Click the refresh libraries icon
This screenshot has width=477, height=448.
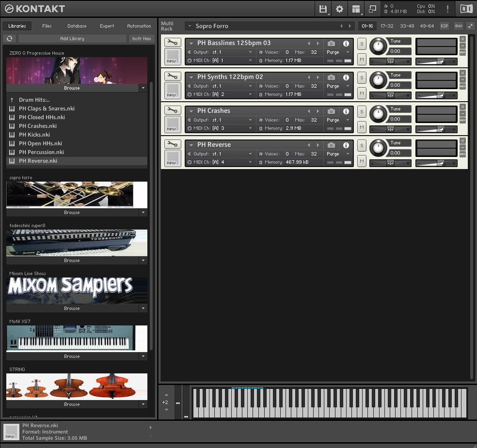click(x=9, y=39)
